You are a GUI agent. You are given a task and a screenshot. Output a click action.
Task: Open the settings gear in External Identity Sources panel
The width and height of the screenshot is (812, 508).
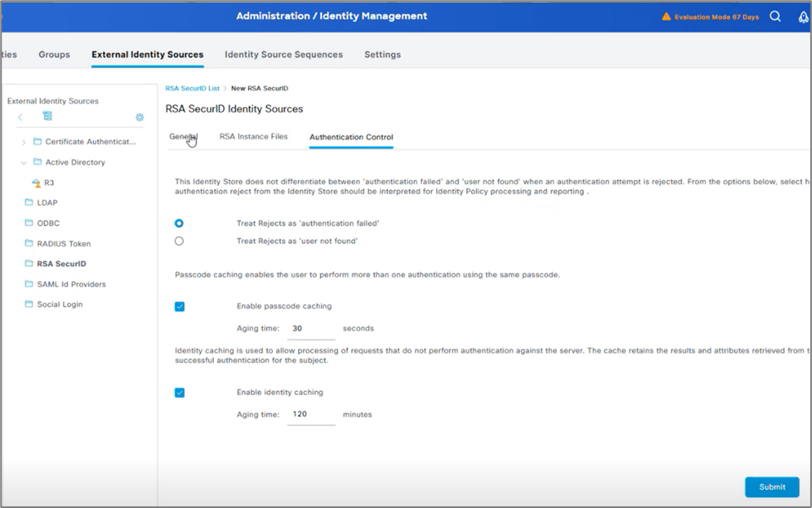coord(139,117)
